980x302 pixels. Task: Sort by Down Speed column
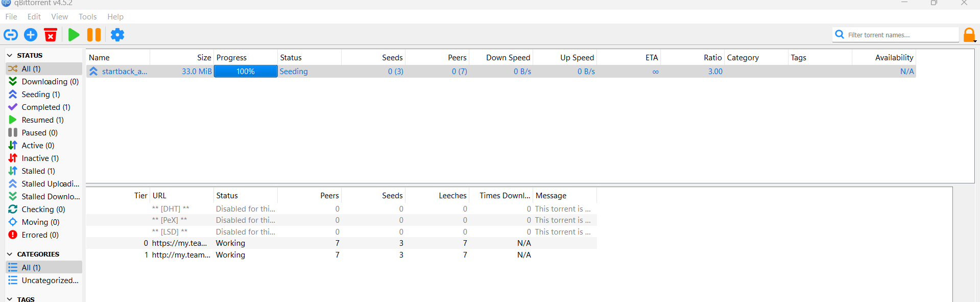pyautogui.click(x=501, y=57)
